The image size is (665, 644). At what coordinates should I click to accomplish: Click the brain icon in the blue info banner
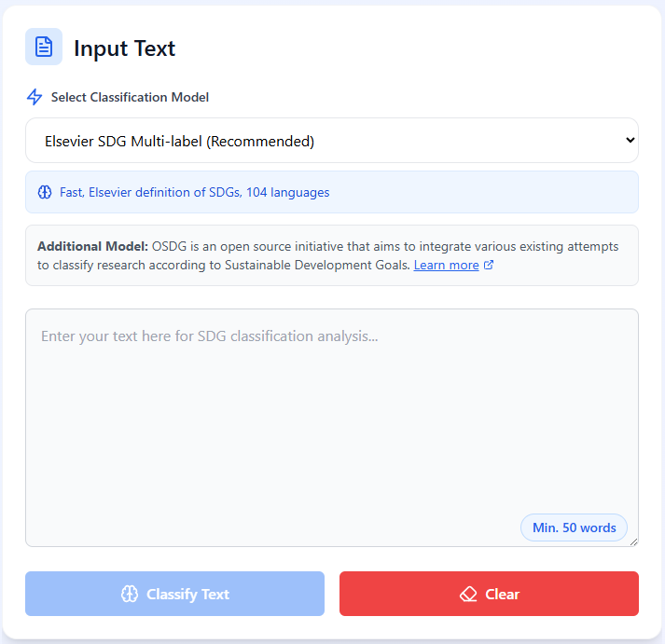tap(44, 193)
